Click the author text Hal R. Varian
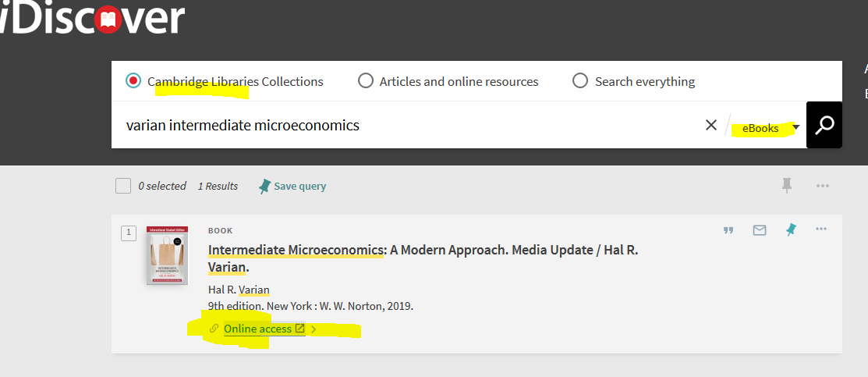868x377 pixels. [x=239, y=290]
